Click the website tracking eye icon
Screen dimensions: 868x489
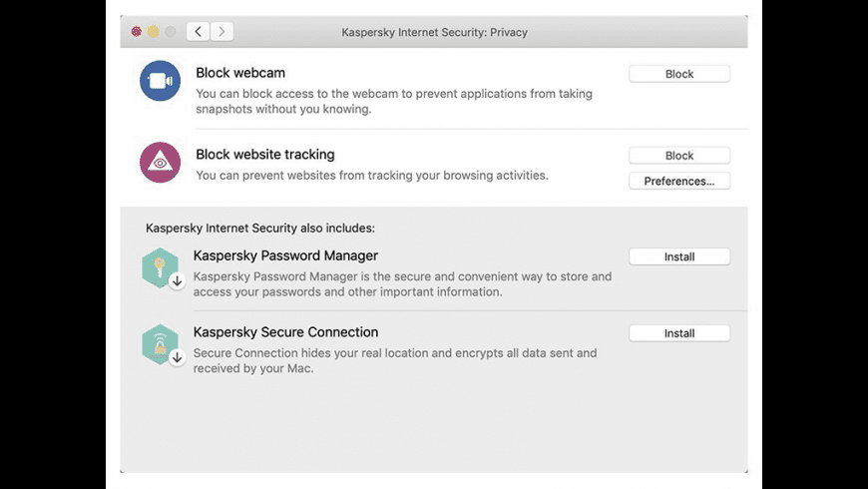[160, 163]
